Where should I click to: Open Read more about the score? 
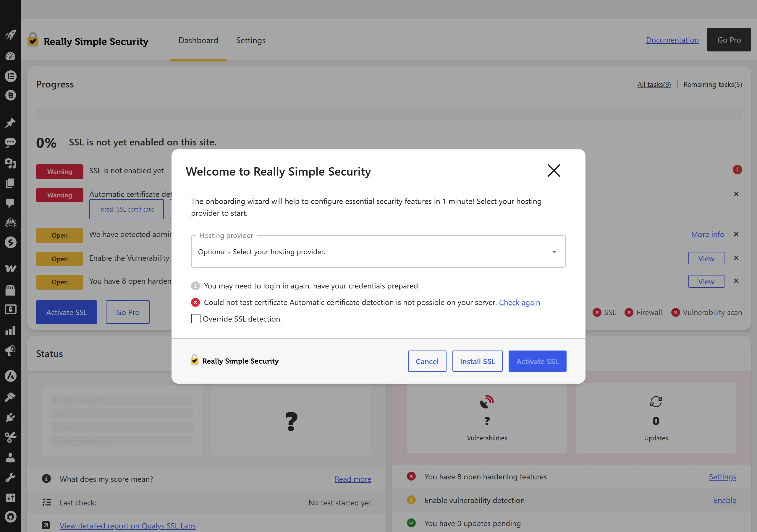pos(353,479)
